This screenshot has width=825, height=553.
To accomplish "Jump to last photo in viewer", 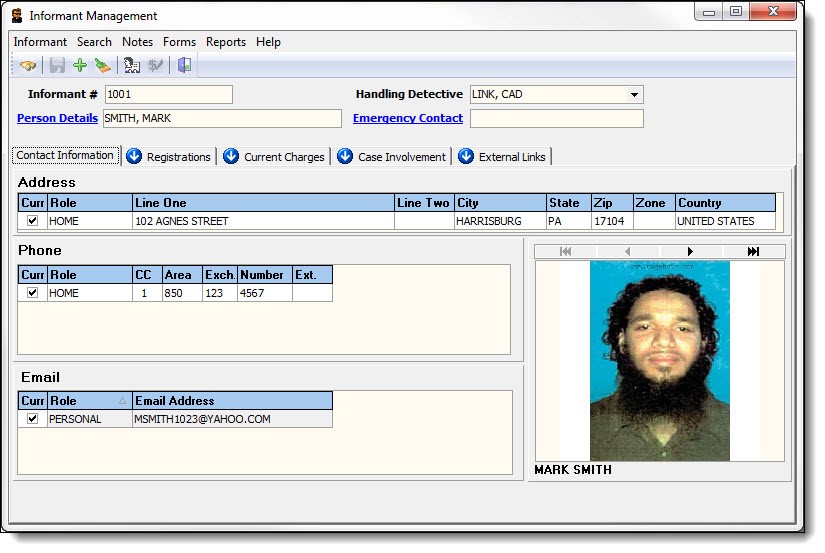I will tap(753, 252).
